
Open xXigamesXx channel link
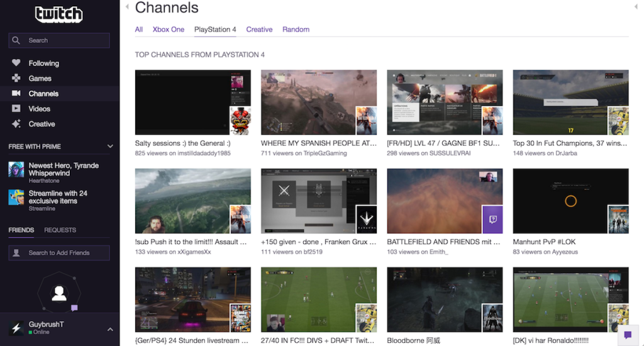194,252
